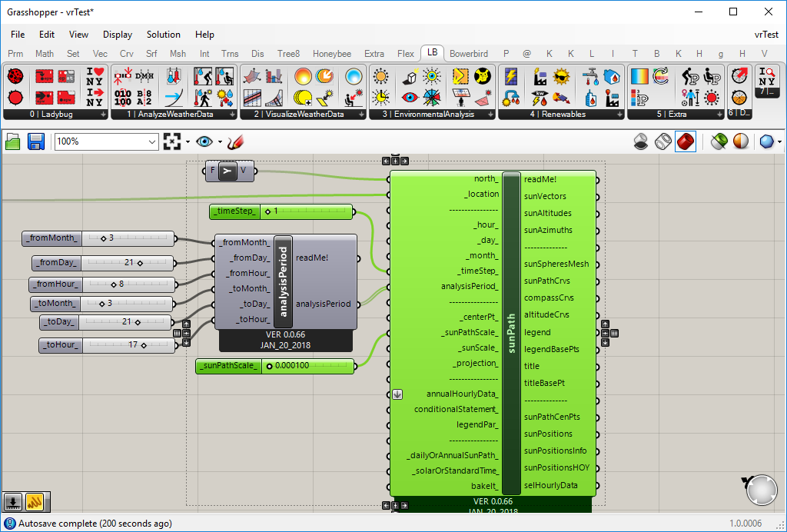Choose the sun with sunglasses icon
This screenshot has height=532, width=787.
pyautogui.click(x=561, y=76)
